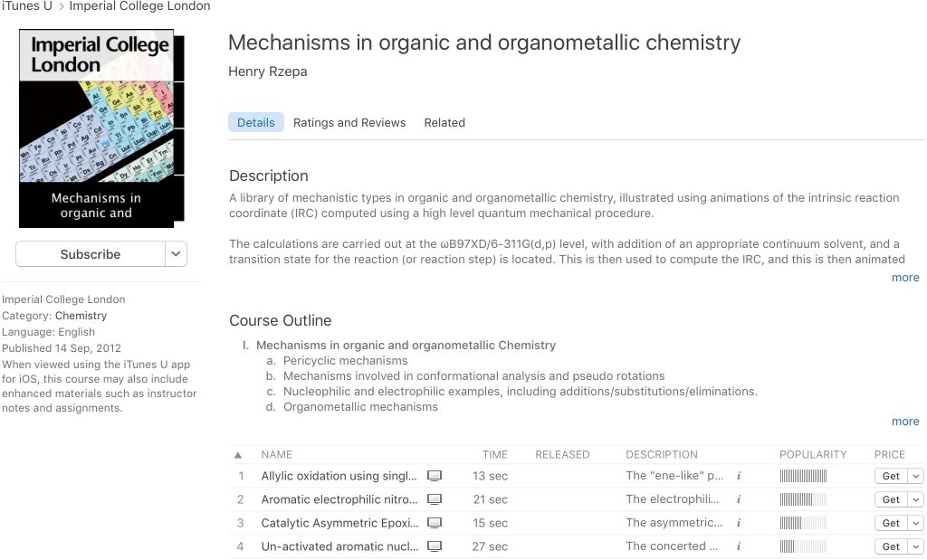Expand the Subscribe button dropdown arrow
This screenshot has width=927, height=560.
tap(176, 254)
